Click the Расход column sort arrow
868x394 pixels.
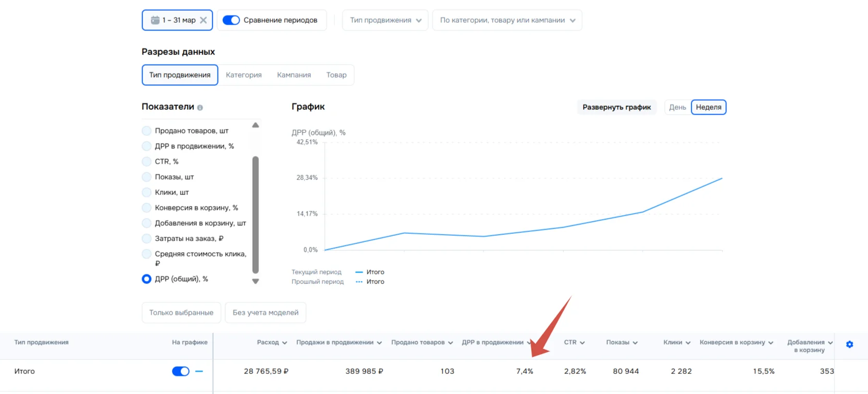click(284, 343)
